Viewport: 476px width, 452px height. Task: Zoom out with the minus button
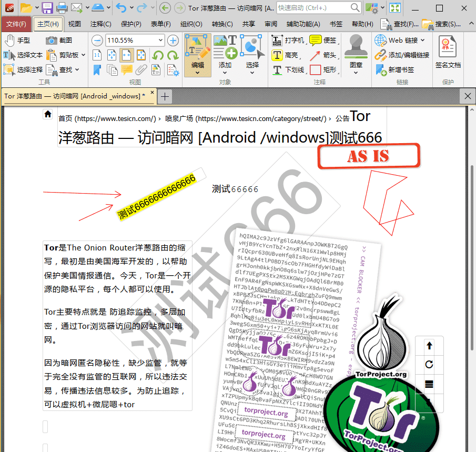(97, 41)
